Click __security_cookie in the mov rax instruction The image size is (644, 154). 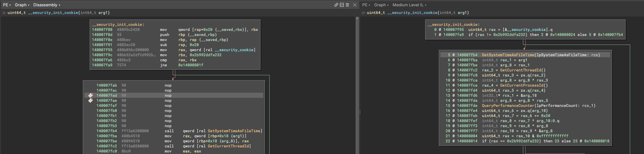pos(234,50)
